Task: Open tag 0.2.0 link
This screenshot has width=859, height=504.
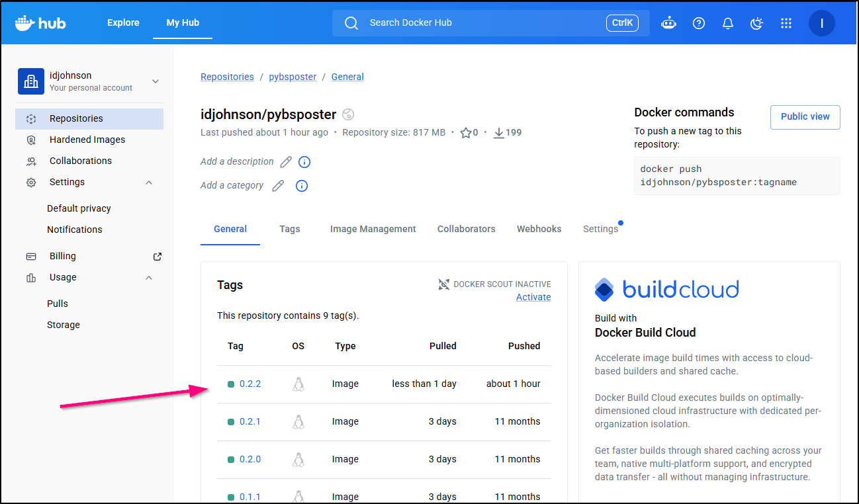Action: (x=250, y=459)
